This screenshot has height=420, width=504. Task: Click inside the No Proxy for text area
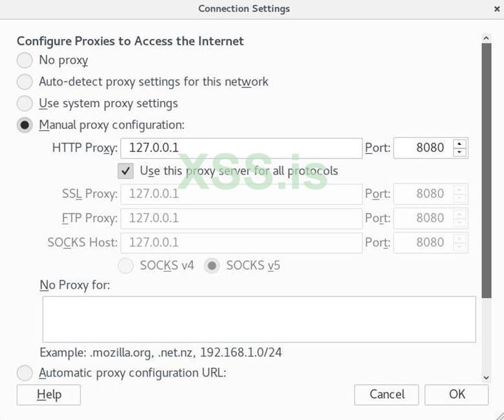pyautogui.click(x=259, y=319)
